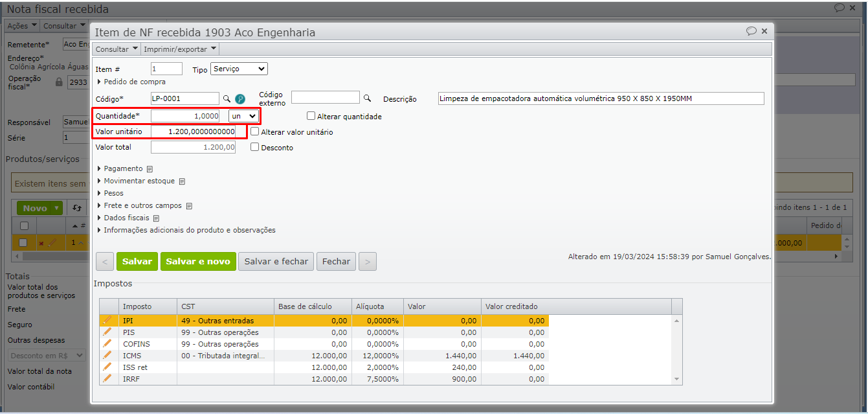Click refresh icon in background products list
The image size is (868, 414).
[x=76, y=208]
